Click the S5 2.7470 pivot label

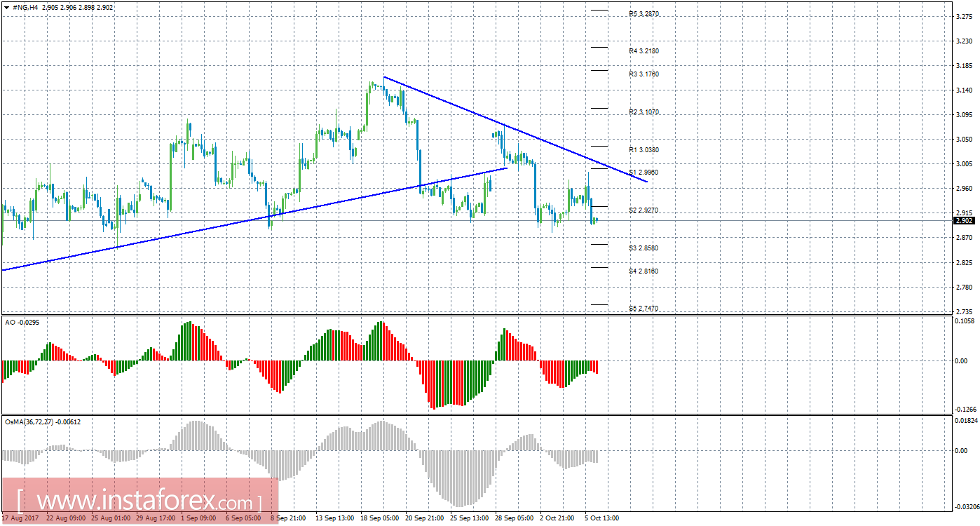tap(644, 309)
